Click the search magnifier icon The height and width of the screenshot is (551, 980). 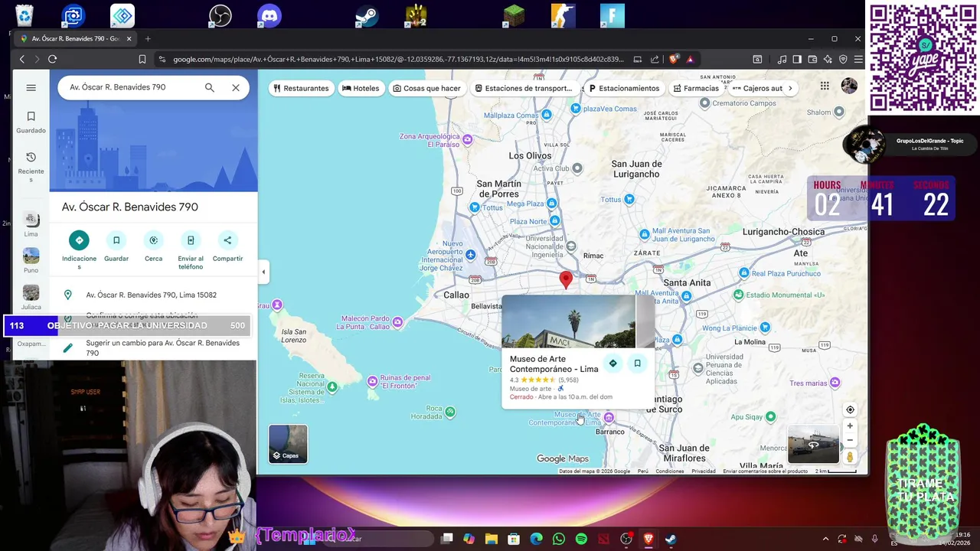(210, 88)
